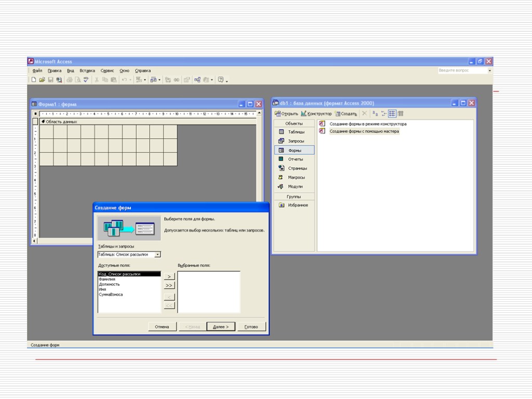Click Открыть in the db1 toolbar
The image size is (532, 399).
pyautogui.click(x=287, y=113)
